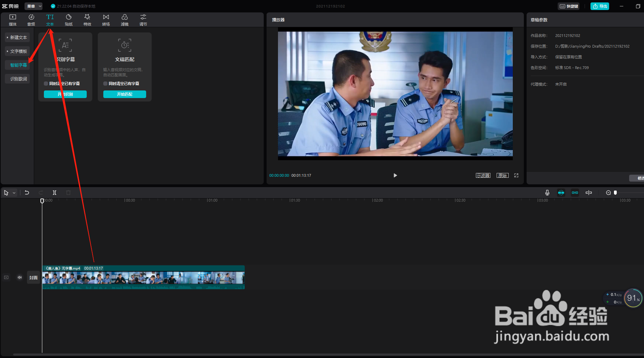This screenshot has height=358, width=644.
Task: Click the split clip icon
Action: point(55,193)
